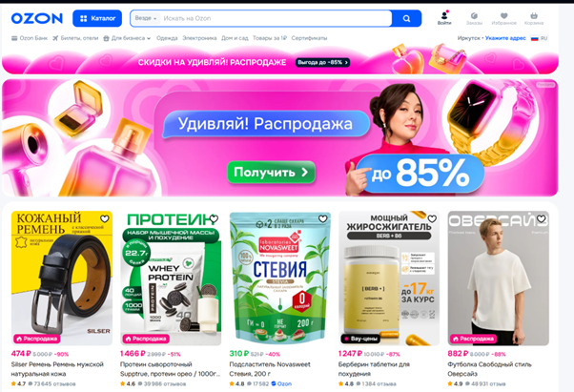The width and height of the screenshot is (574, 392).
Task: Open the Одежда category
Action: [x=167, y=38]
